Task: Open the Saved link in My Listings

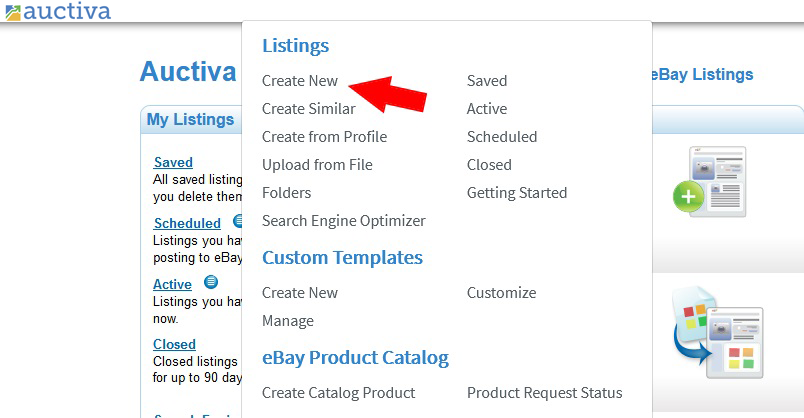Action: click(x=173, y=162)
